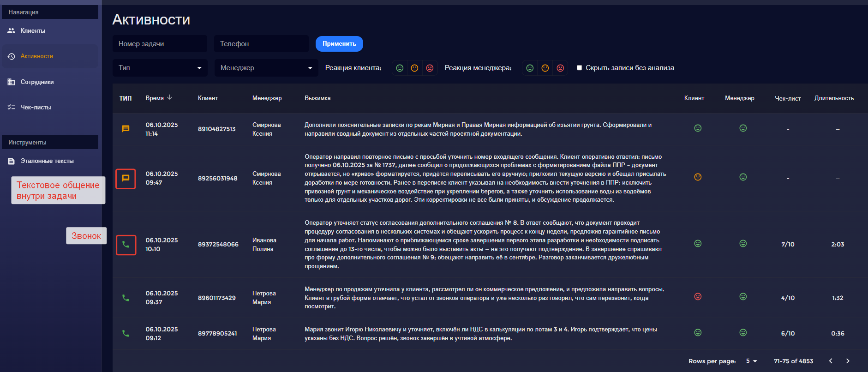Click the phone icon in the 09:12 row
This screenshot has height=372, width=868.
(x=126, y=333)
